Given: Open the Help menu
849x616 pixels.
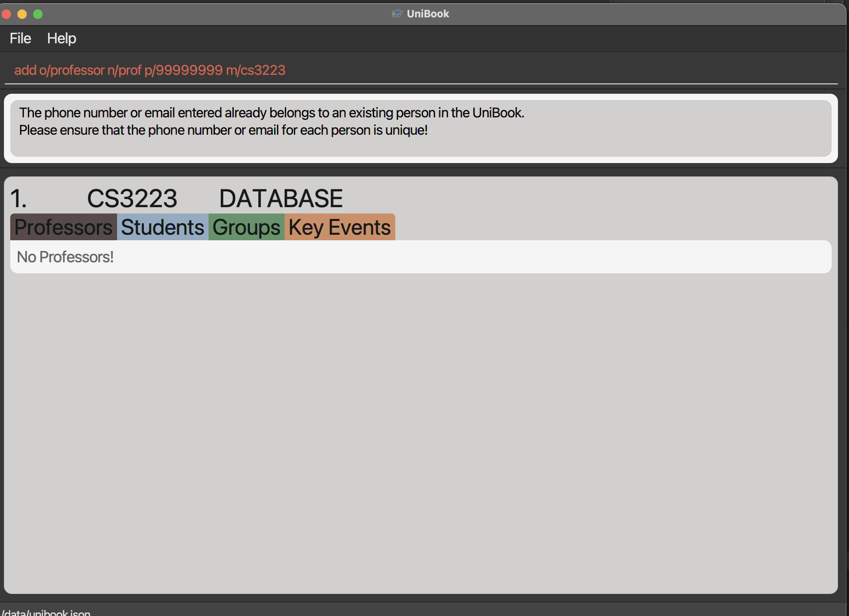Looking at the screenshot, I should [61, 38].
